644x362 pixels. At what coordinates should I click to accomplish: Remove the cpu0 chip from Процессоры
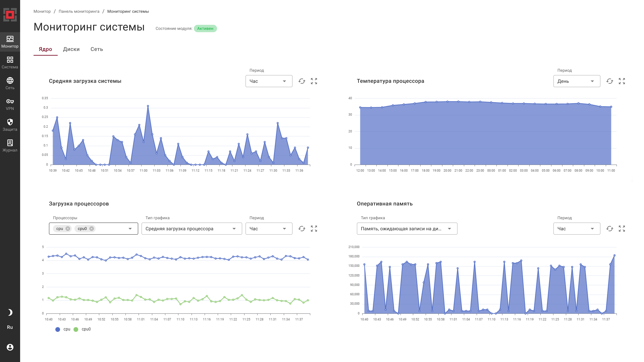click(x=92, y=229)
